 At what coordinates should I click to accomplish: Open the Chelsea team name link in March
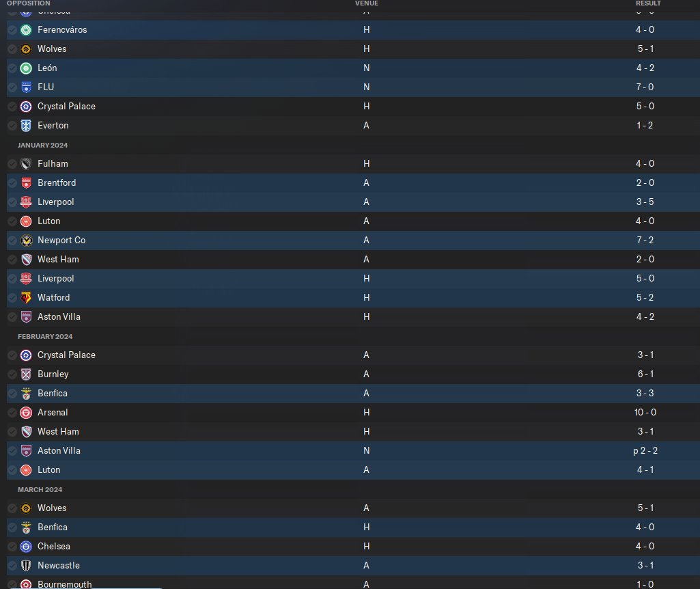click(54, 547)
